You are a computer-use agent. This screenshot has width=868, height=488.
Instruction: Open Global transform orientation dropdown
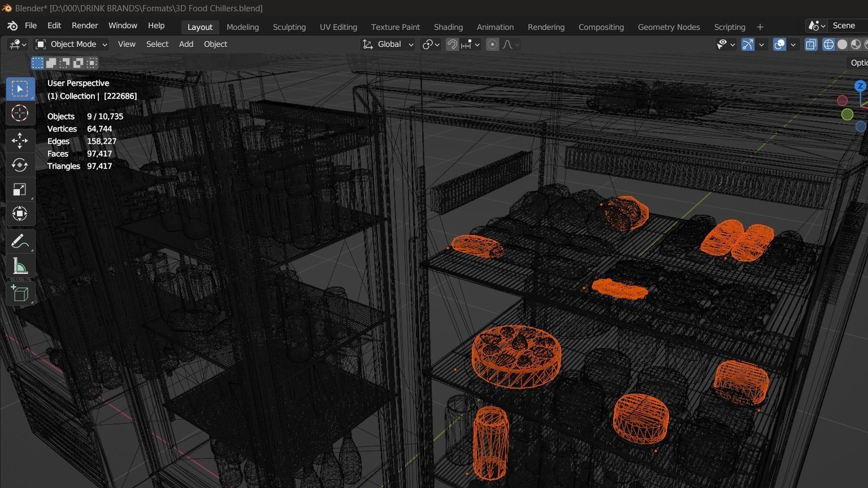click(x=388, y=44)
